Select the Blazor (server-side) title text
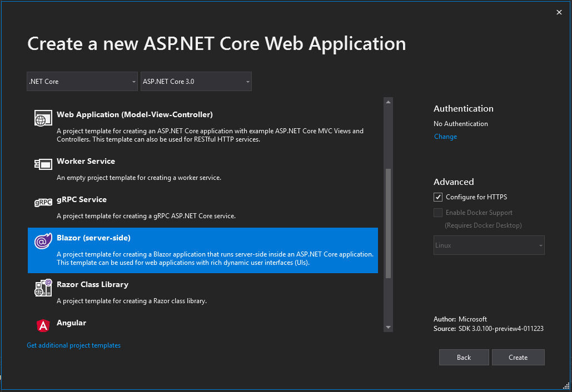This screenshot has height=392, width=572. (x=93, y=238)
